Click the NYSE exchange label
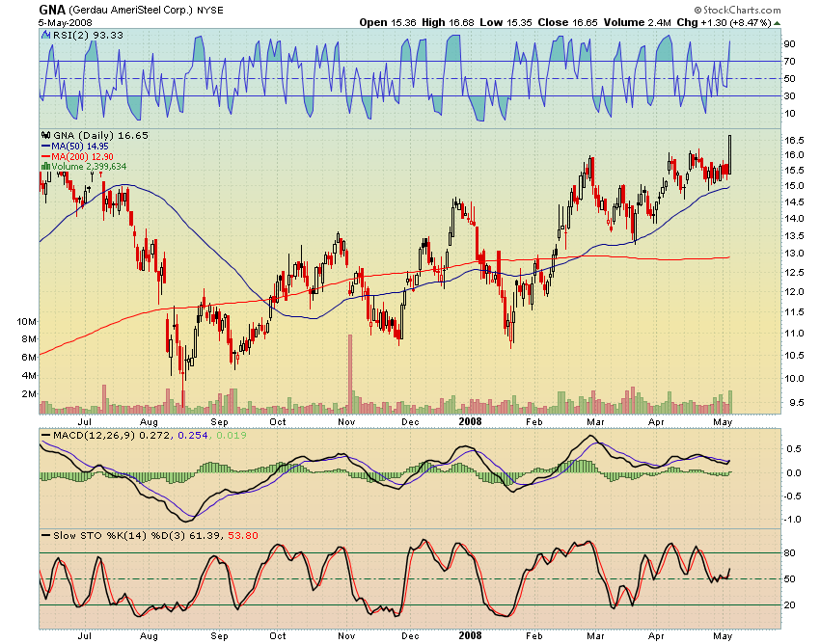Screen dimensions: 820x644 click(210, 11)
